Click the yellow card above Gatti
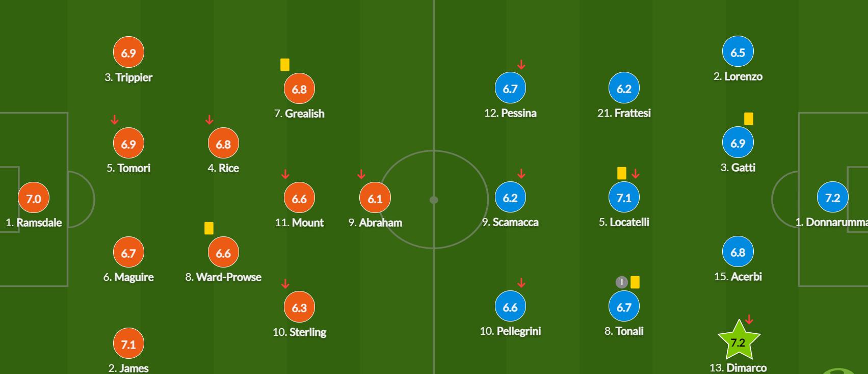The height and width of the screenshot is (374, 868). coord(748,119)
